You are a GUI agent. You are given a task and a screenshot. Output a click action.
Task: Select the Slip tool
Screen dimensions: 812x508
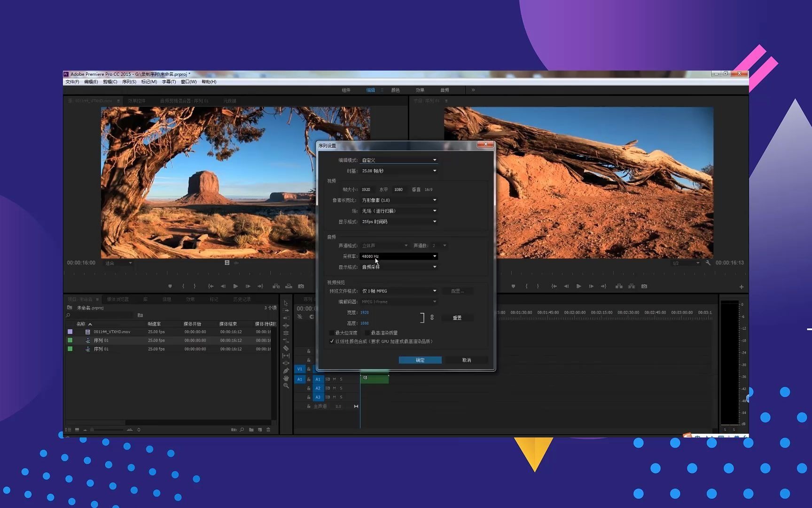pyautogui.click(x=286, y=356)
